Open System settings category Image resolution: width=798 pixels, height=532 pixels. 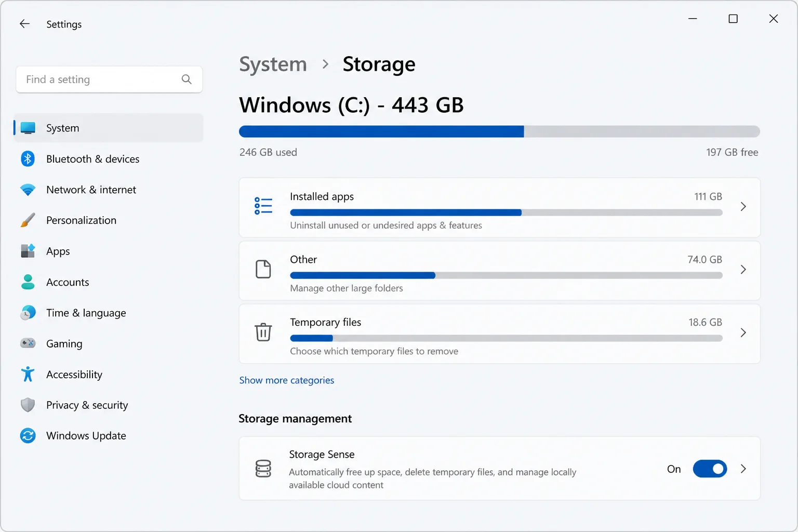[109, 128]
